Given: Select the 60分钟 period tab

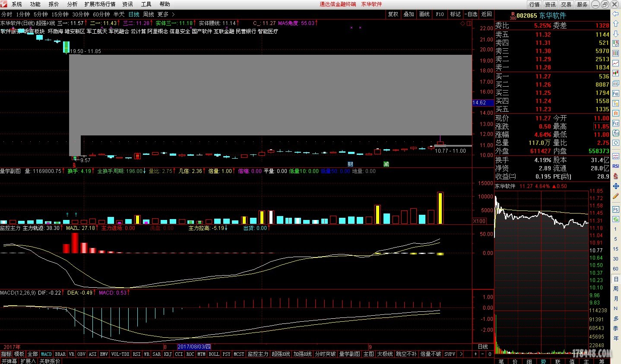Looking at the screenshot, I should tap(101, 14).
